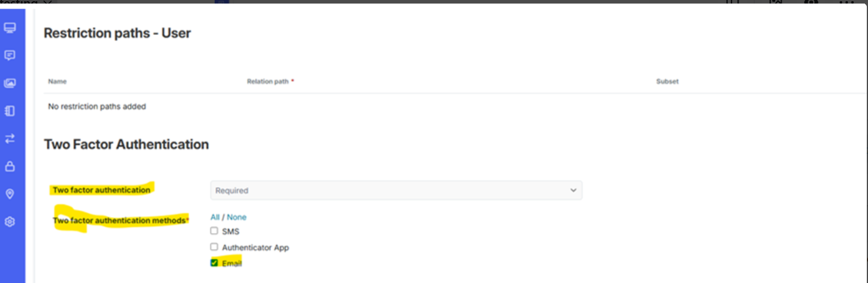Click the Relation path column header
This screenshot has width=868, height=283.
click(268, 81)
